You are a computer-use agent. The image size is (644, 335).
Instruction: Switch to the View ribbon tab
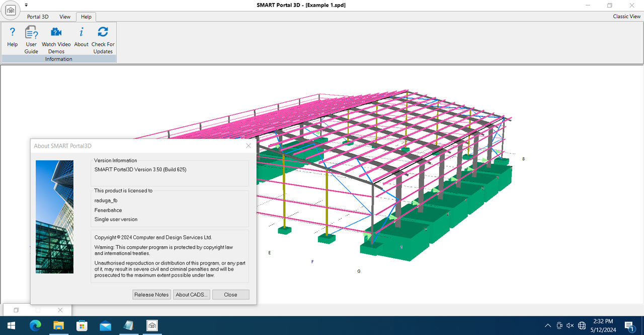pos(65,17)
